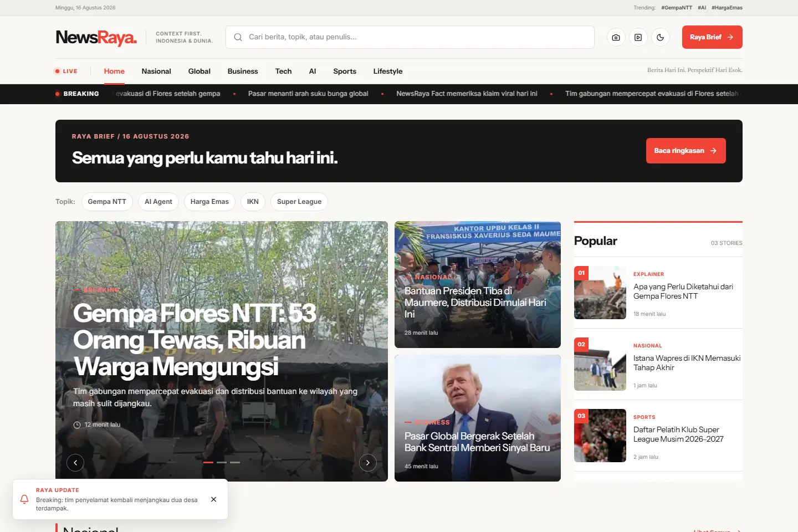Select the Gempa NTT topic chip
Screen dimensions: 798x532
pos(107,202)
